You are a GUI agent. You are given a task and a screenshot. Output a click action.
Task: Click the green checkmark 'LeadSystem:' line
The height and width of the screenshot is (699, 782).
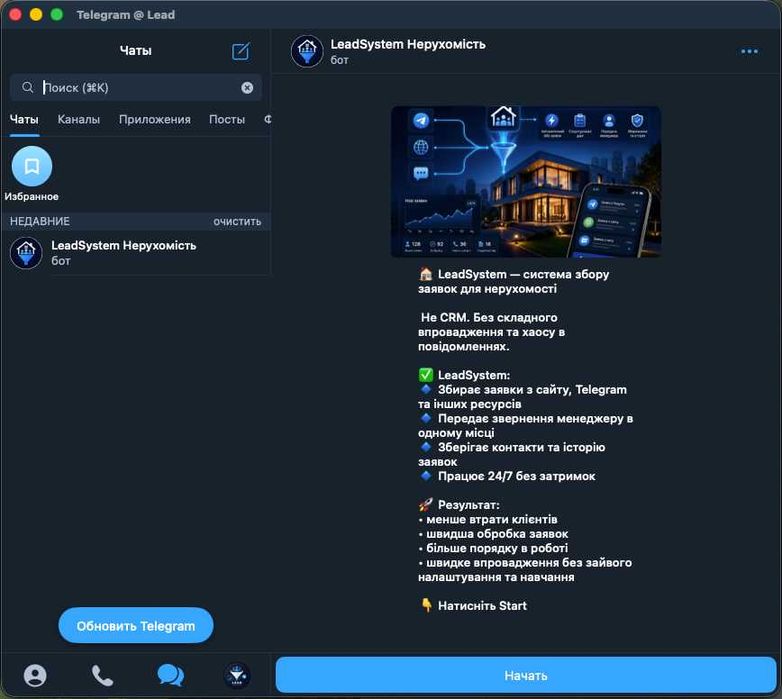[x=464, y=375]
